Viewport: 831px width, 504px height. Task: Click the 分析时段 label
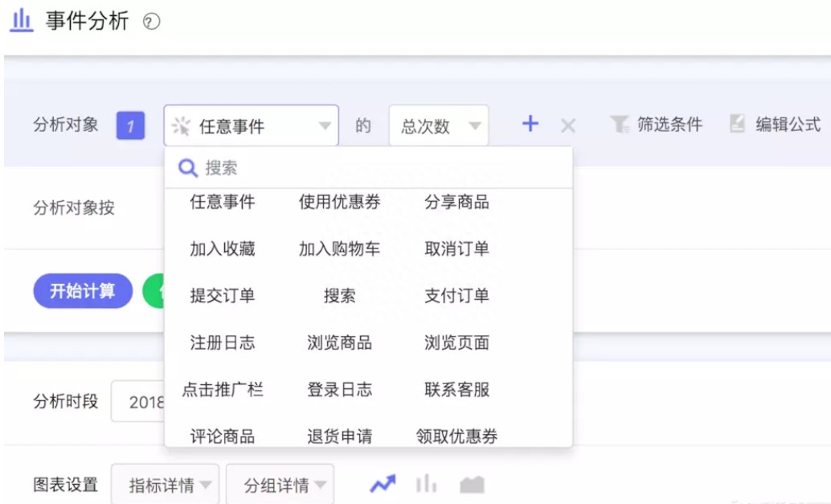click(66, 401)
